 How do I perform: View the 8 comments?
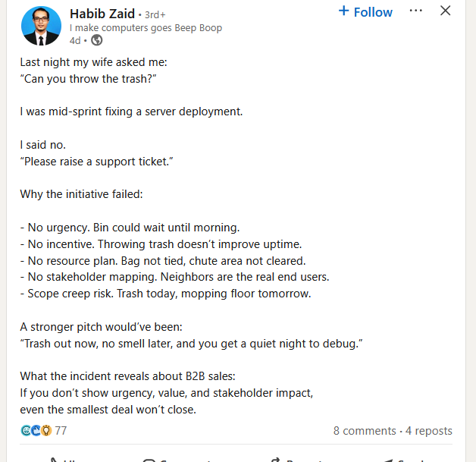click(364, 431)
